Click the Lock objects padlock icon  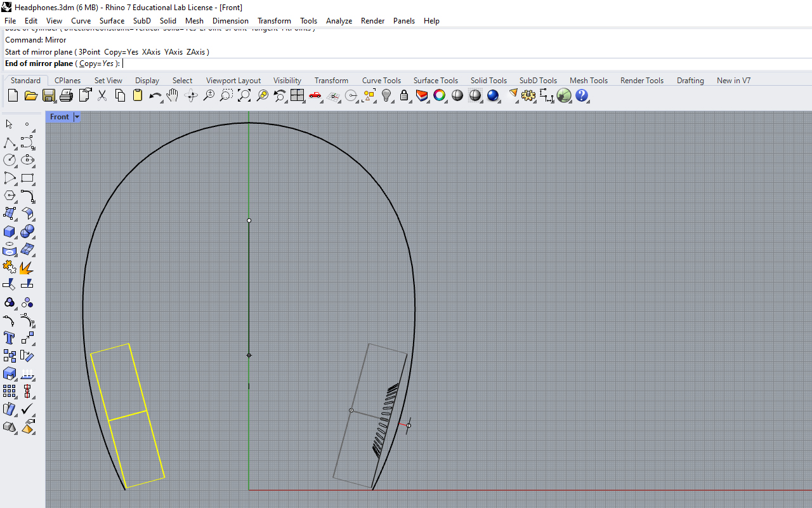coord(404,96)
